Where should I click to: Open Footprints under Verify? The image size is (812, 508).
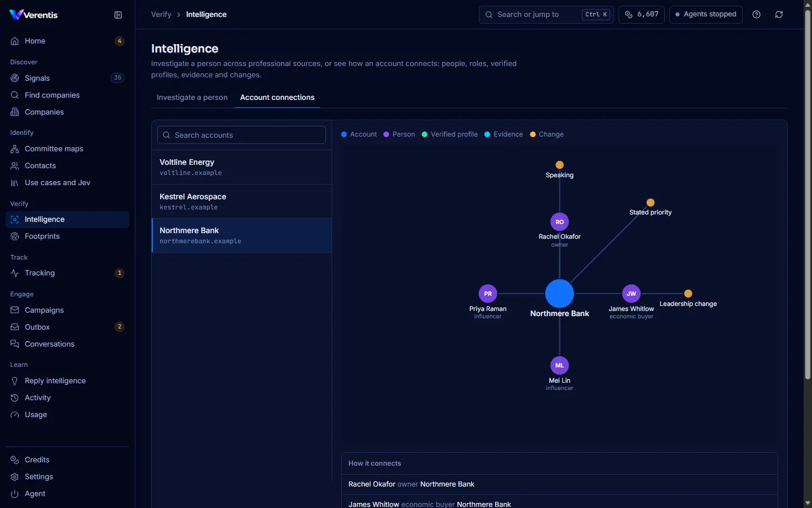point(67,236)
